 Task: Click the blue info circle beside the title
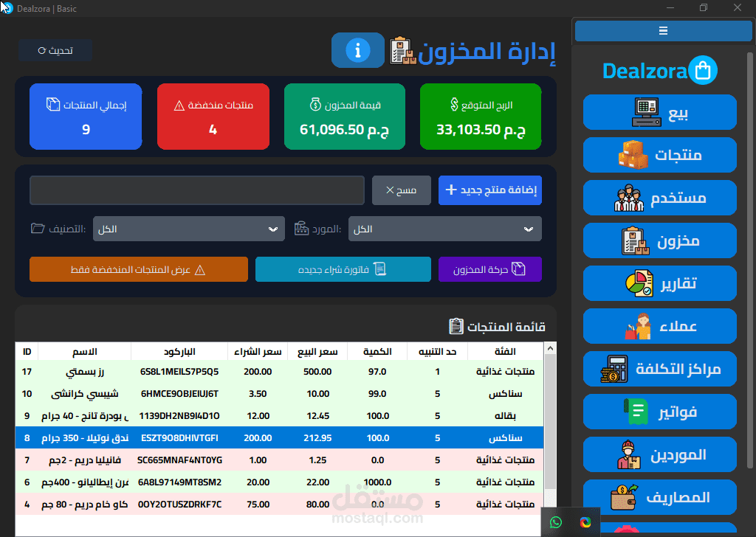(x=358, y=50)
